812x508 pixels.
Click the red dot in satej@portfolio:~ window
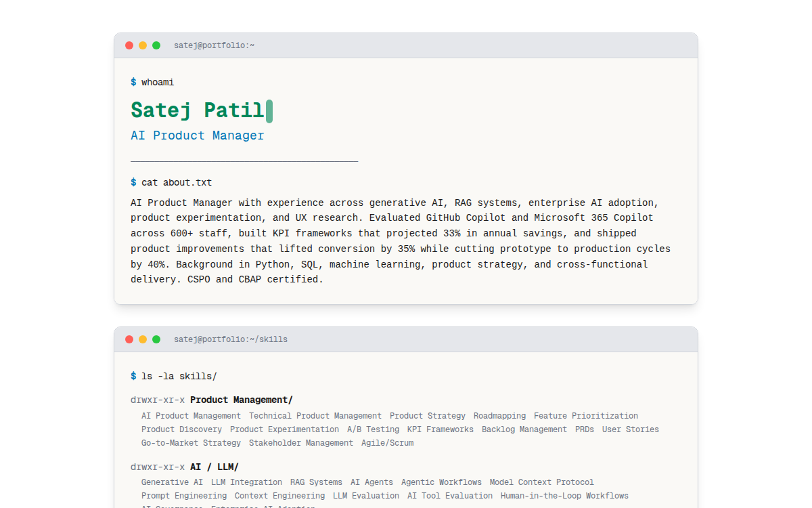pyautogui.click(x=129, y=45)
